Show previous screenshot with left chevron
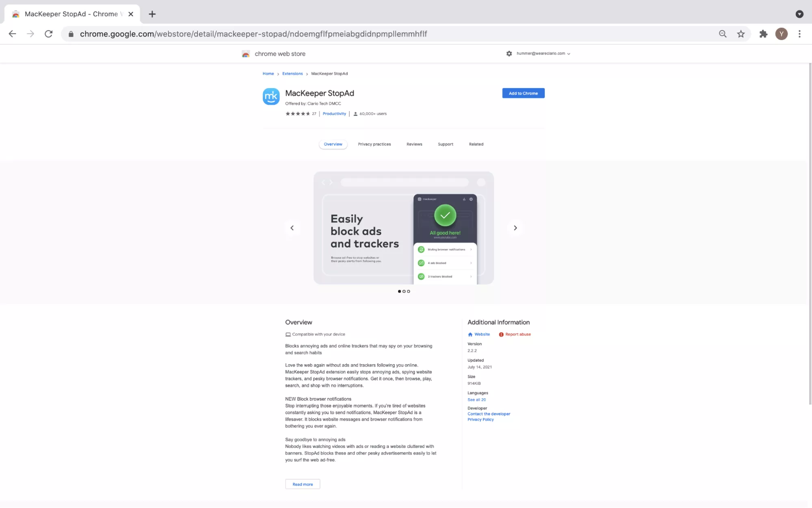This screenshot has width=812, height=508. pos(292,228)
